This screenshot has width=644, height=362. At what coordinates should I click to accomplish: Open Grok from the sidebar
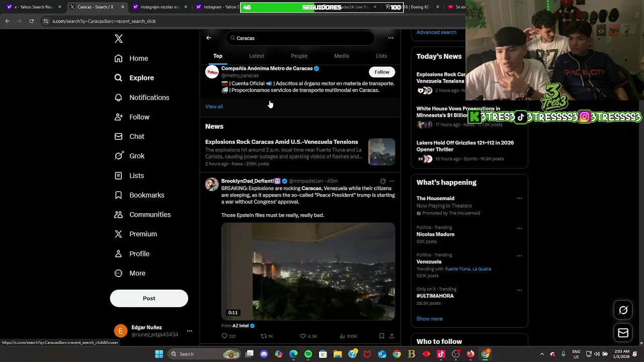pos(129,156)
